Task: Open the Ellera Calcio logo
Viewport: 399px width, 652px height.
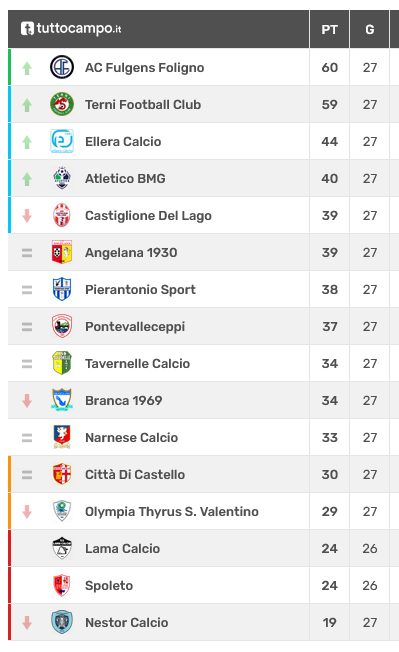Action: [x=62, y=141]
